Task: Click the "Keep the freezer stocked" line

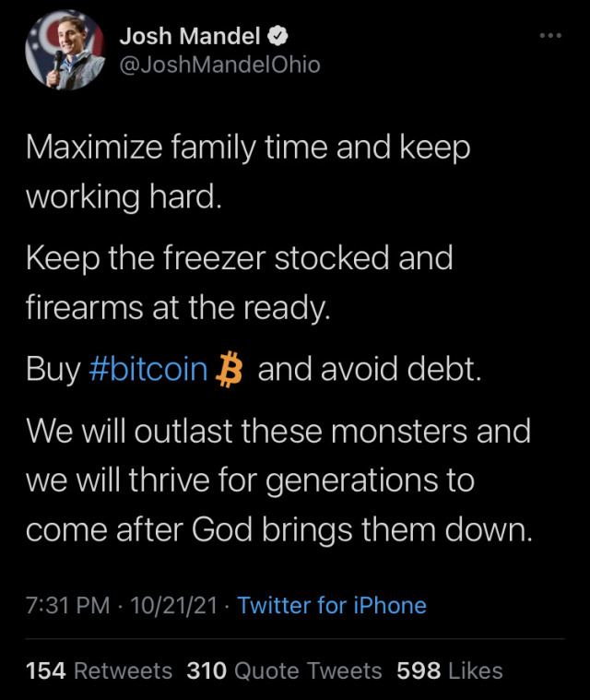Action: pyautogui.click(x=239, y=258)
